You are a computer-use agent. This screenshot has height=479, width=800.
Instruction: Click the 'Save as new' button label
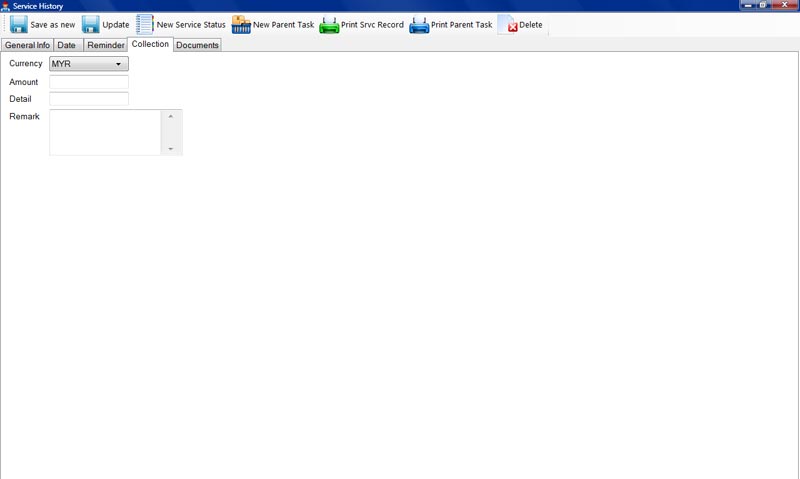pyautogui.click(x=53, y=25)
